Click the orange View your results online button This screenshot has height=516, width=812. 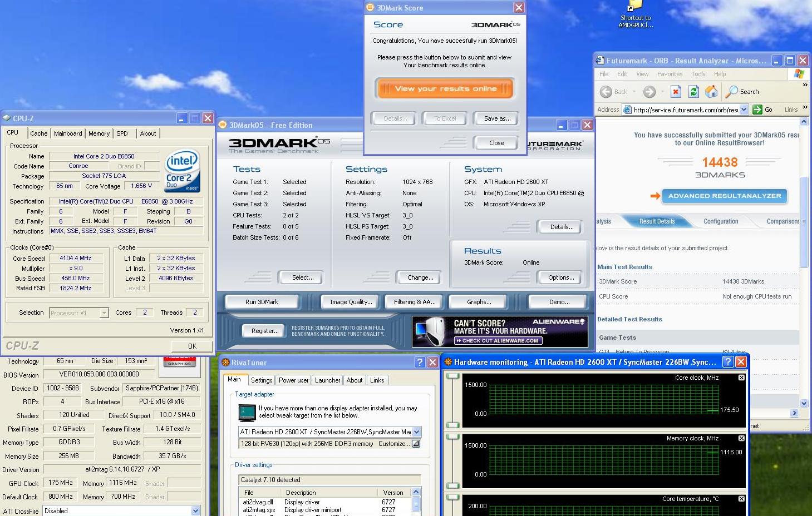445,88
